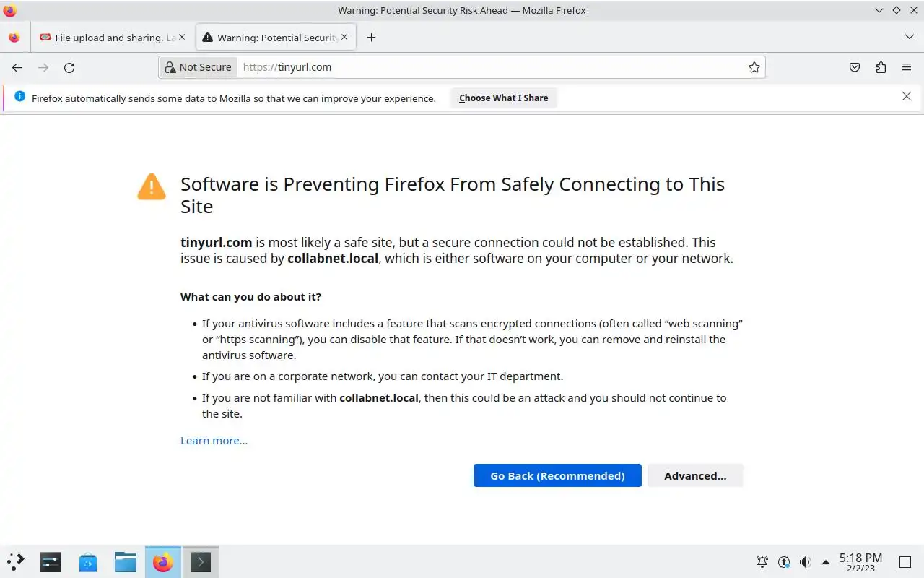Expand the list all tabs chevron
924x578 pixels.
pyautogui.click(x=909, y=38)
